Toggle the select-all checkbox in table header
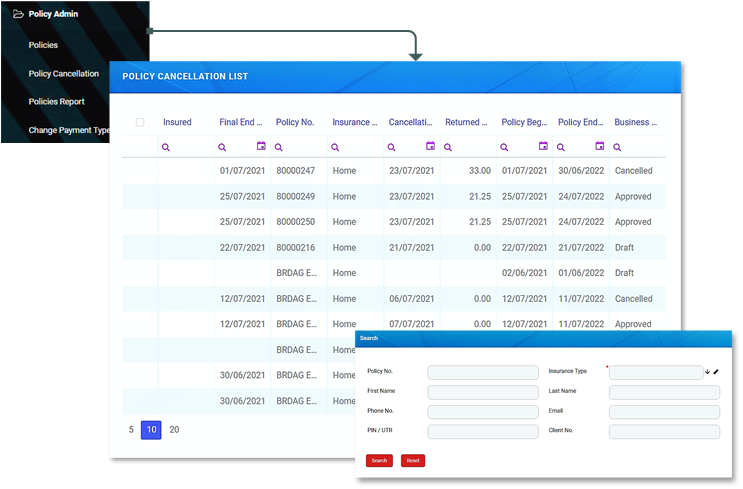The image size is (743, 489). [x=140, y=122]
